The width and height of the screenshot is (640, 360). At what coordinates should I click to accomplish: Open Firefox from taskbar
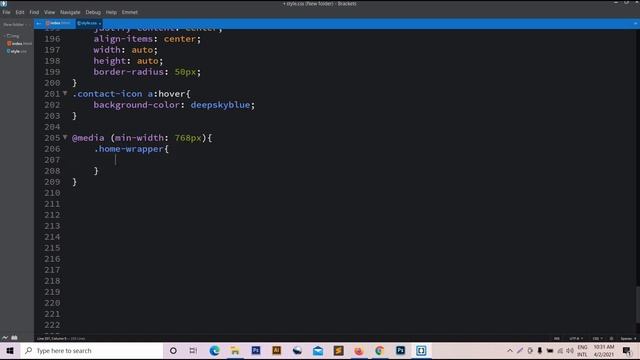click(x=359, y=351)
